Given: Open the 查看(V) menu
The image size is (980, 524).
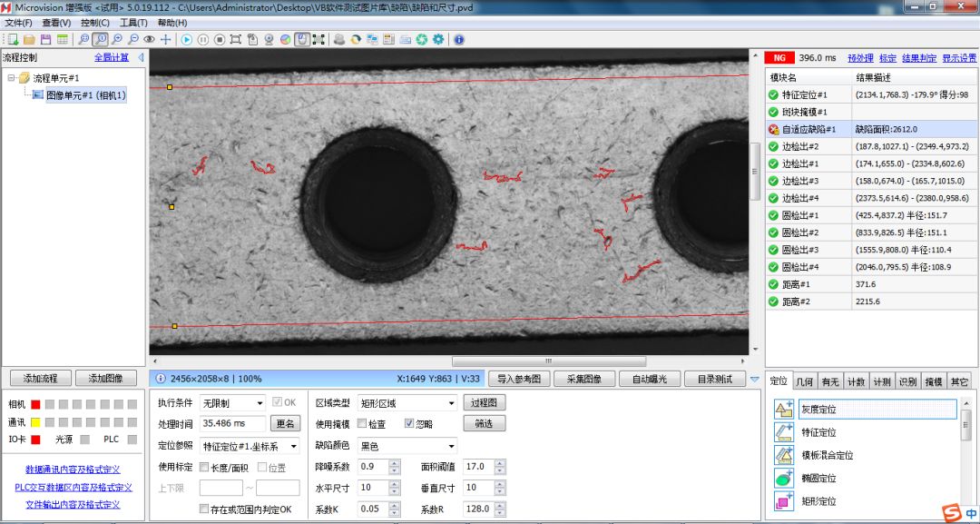Looking at the screenshot, I should pos(56,23).
